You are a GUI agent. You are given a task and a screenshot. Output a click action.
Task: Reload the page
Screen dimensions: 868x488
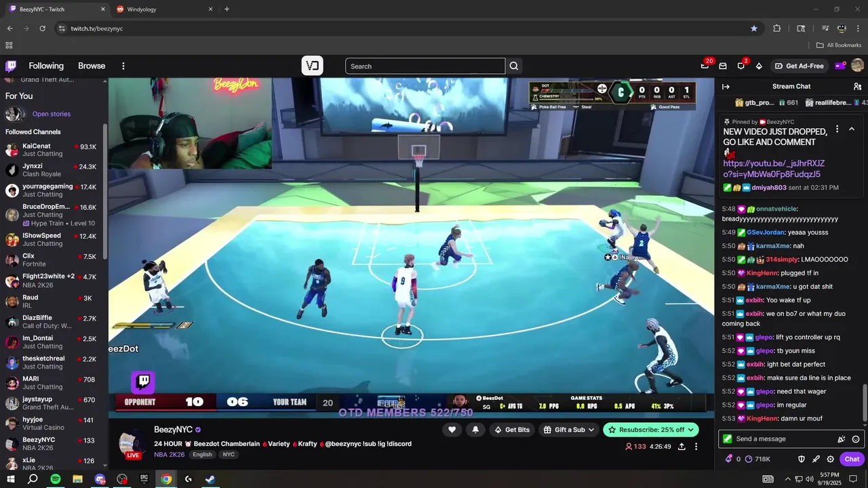click(x=42, y=28)
